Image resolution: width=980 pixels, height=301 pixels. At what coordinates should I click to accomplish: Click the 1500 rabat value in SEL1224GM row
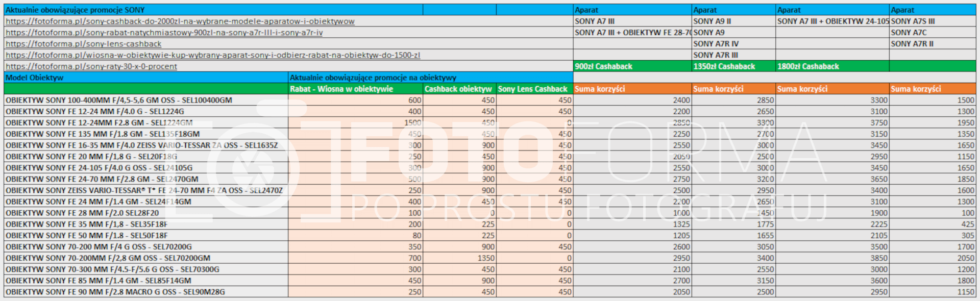click(356, 122)
